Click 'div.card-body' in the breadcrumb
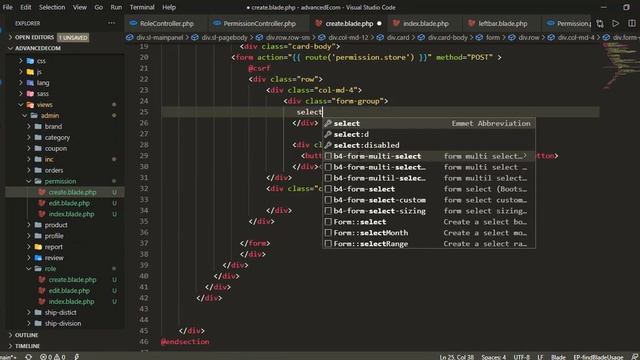 coord(448,38)
